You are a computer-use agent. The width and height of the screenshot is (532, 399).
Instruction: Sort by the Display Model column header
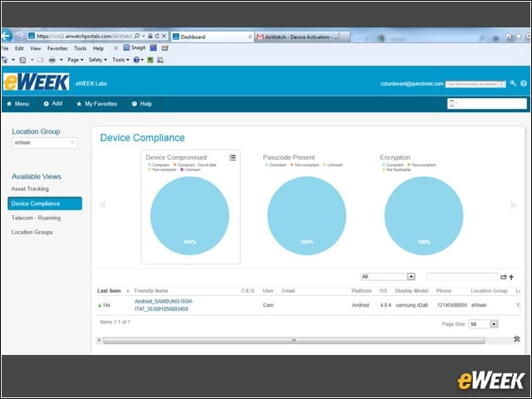[x=411, y=291]
